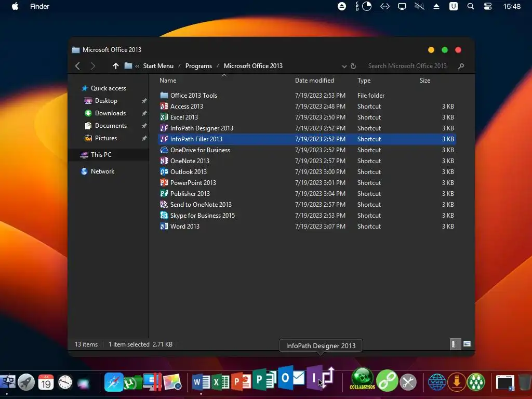Launch Parallels-style monitor icon in dock
Viewport: 532px width, 399px height.
(x=152, y=382)
